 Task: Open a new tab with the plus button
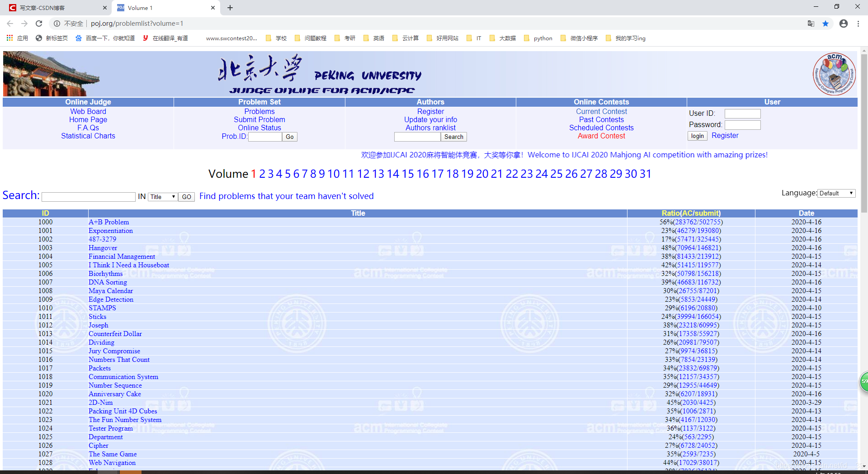click(230, 8)
